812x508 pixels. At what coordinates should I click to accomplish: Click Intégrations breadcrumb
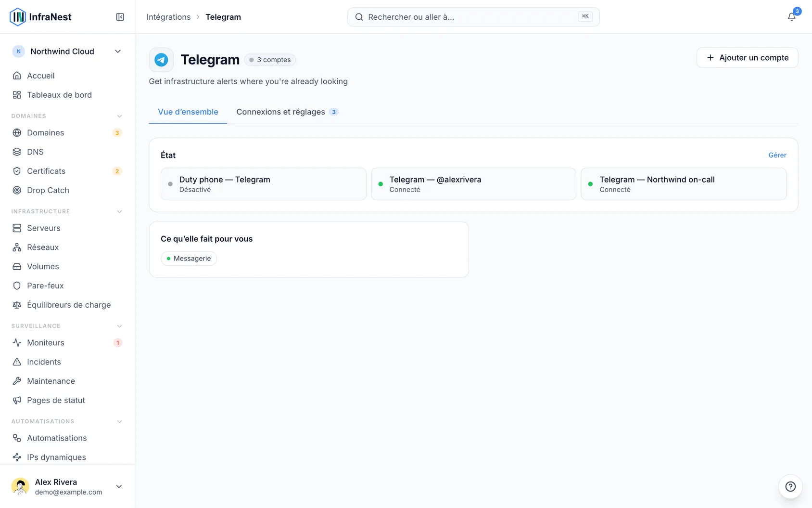click(168, 17)
